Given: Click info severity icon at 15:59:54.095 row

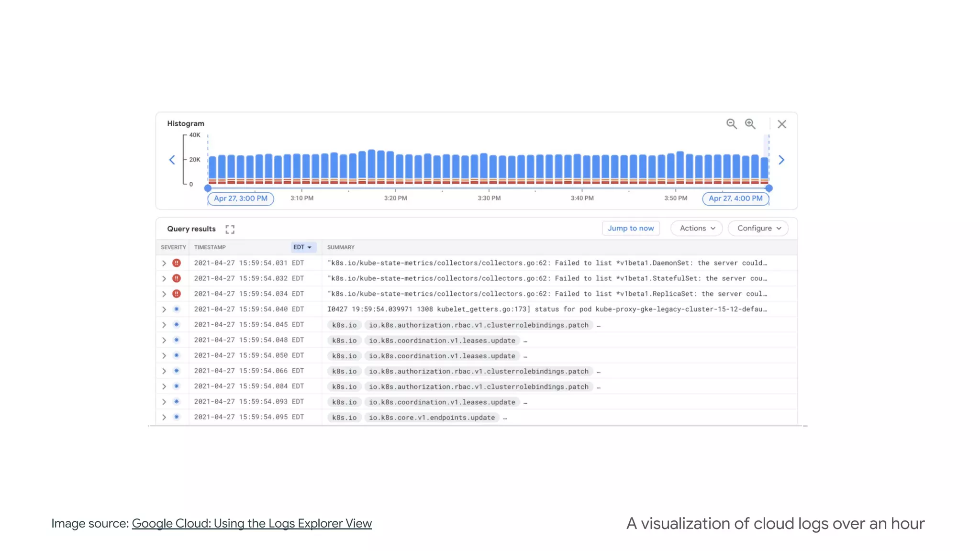Looking at the screenshot, I should click(177, 417).
